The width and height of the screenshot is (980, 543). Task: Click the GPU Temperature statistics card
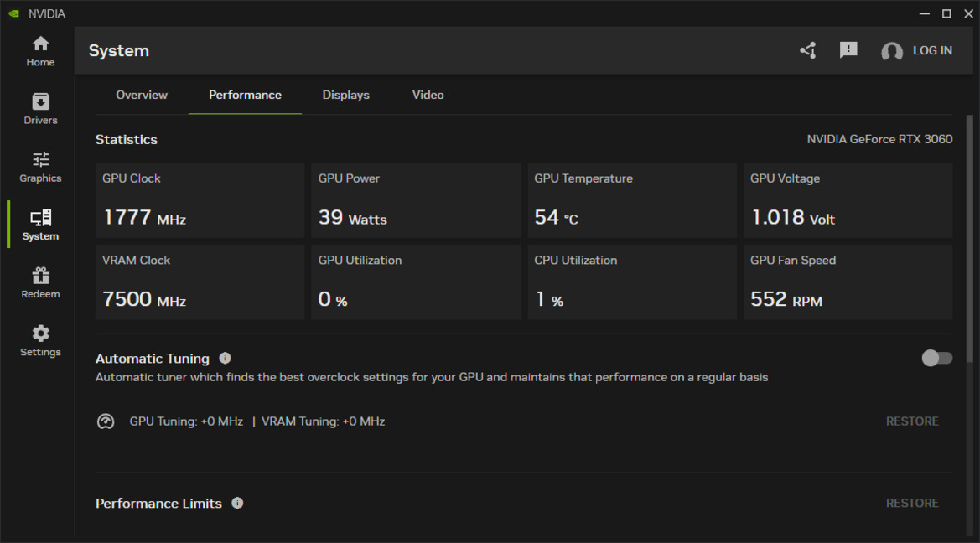[632, 199]
